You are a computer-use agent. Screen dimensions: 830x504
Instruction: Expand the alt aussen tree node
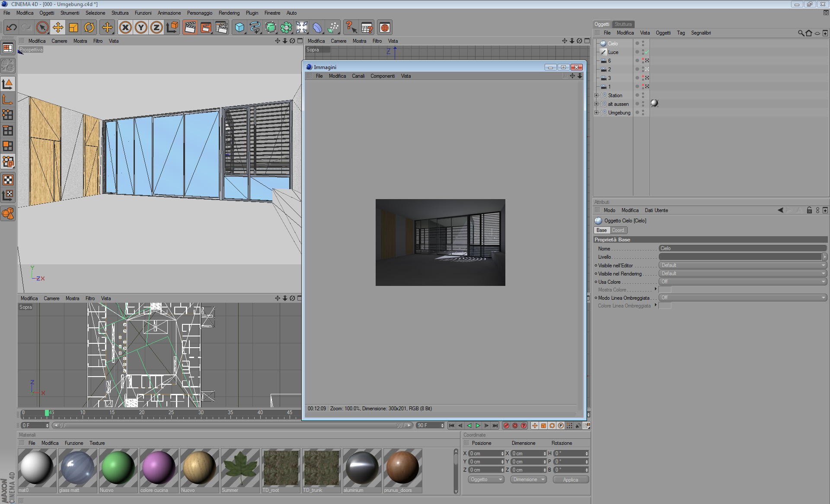[x=597, y=104]
